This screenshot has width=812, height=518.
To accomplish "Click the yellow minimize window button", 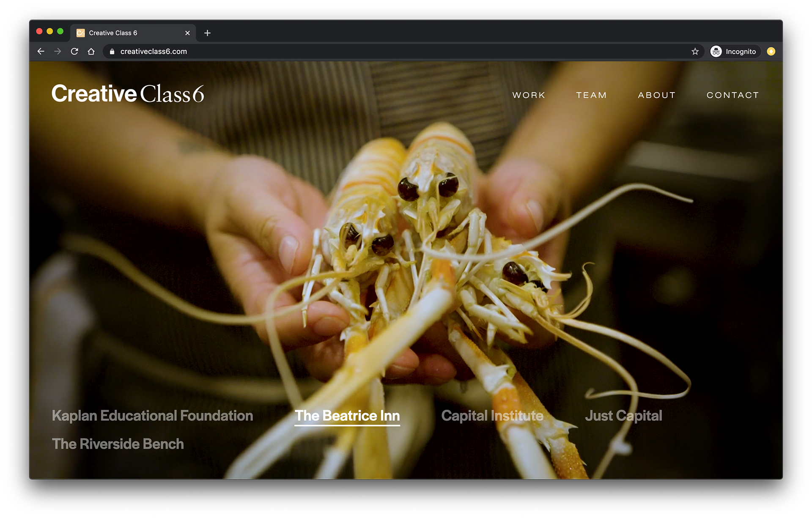I will [50, 31].
